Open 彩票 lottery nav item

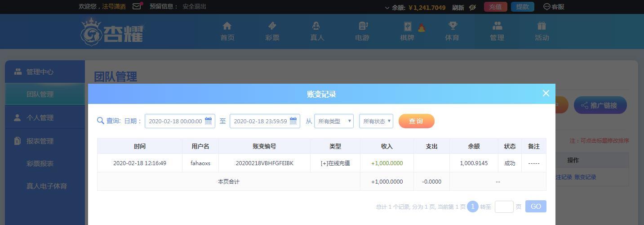pos(272,31)
